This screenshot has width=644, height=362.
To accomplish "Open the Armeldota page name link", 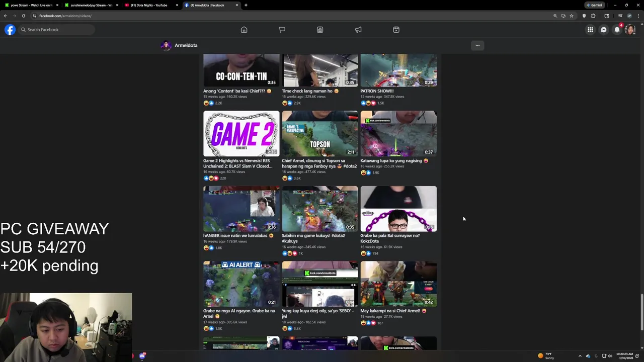I will click(x=186, y=45).
